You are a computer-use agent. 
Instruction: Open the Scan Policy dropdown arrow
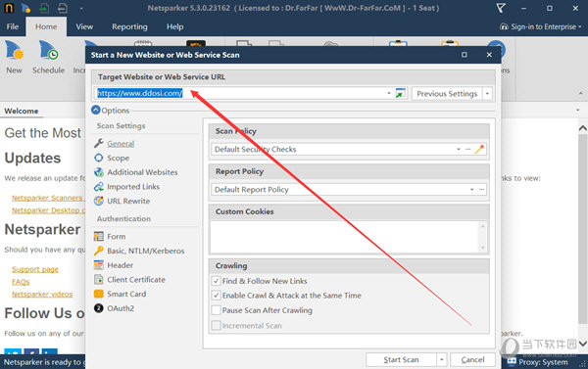click(x=459, y=149)
